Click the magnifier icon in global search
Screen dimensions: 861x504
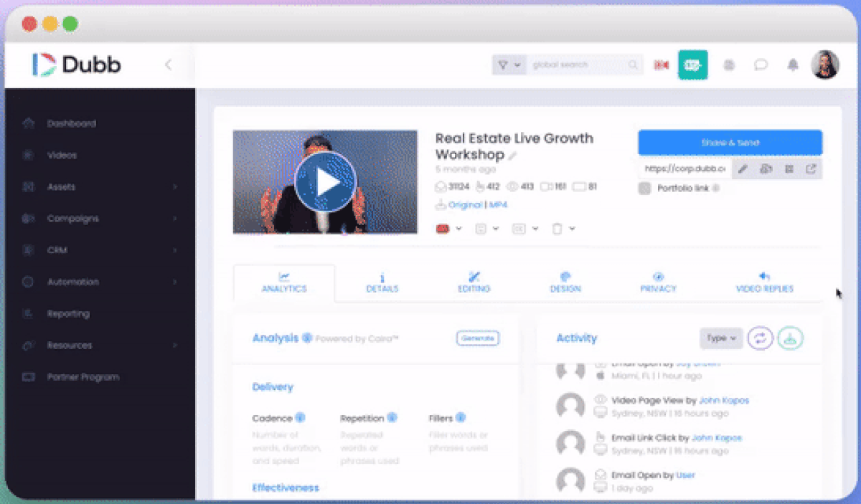click(x=633, y=65)
